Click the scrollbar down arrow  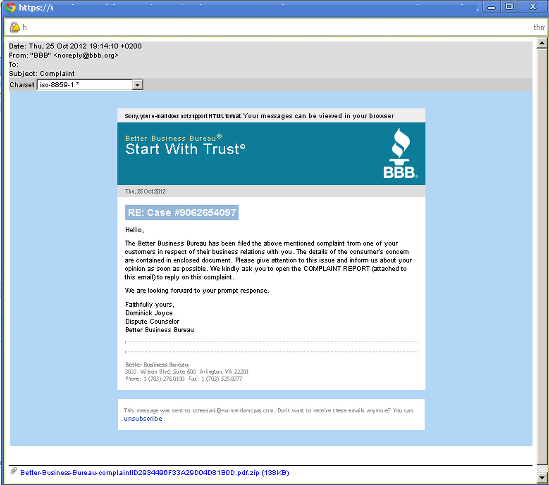542,477
